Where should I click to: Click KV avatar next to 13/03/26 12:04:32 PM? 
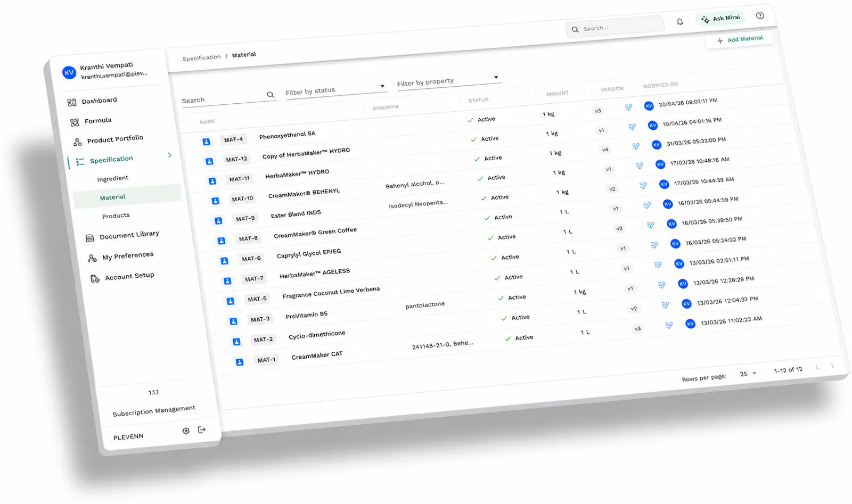coord(686,304)
